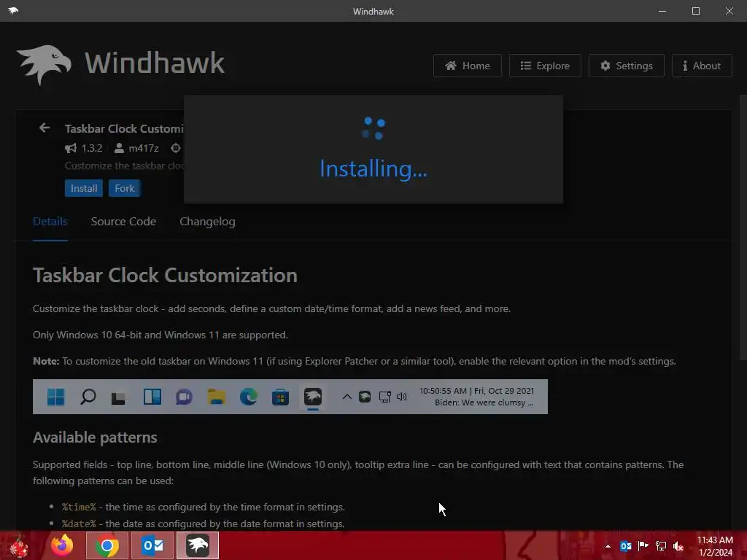Switch to the Details tab
The image size is (747, 560).
50,222
